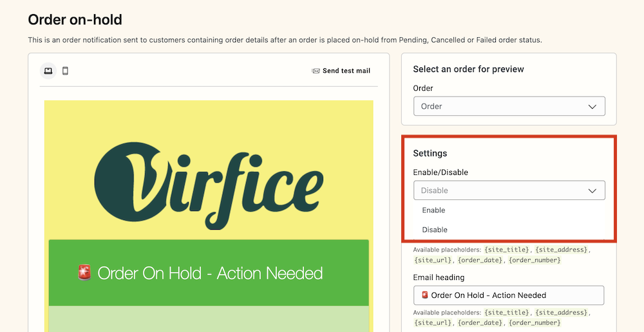Click the Enable/Disable dropdown chevron
The height and width of the screenshot is (332, 644).
click(592, 191)
